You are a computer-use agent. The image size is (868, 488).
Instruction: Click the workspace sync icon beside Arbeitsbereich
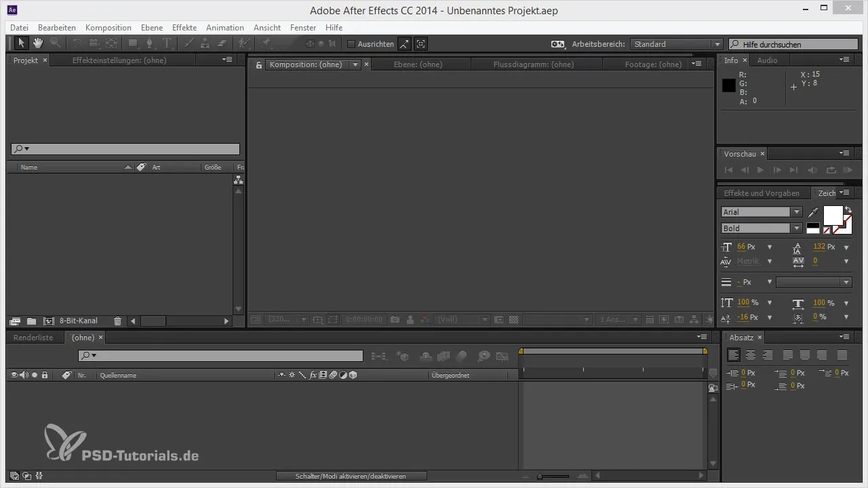pyautogui.click(x=558, y=44)
